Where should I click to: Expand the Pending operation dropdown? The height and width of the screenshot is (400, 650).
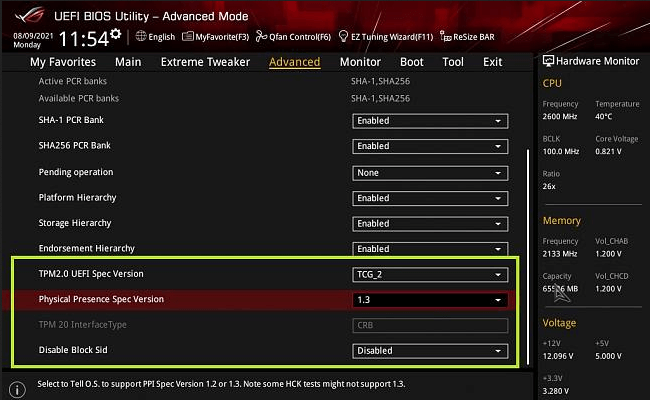430,173
